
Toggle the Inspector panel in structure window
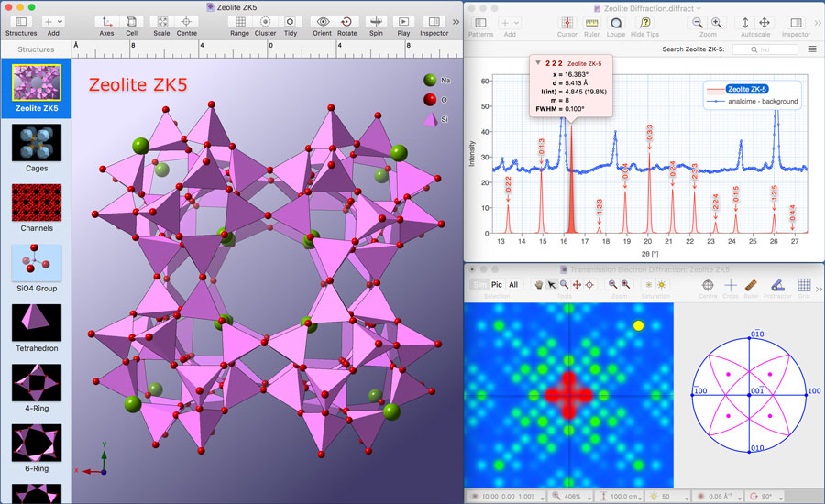[434, 21]
